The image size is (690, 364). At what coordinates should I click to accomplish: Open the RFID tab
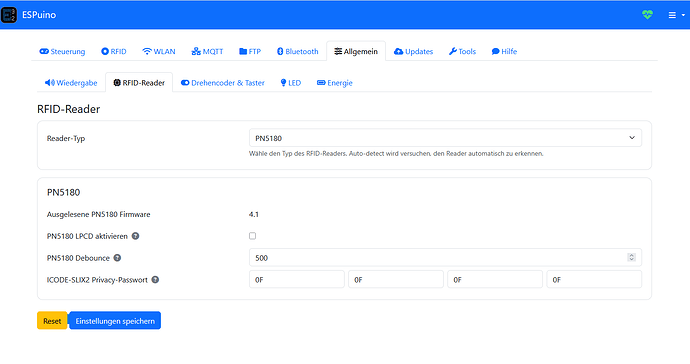pos(114,51)
